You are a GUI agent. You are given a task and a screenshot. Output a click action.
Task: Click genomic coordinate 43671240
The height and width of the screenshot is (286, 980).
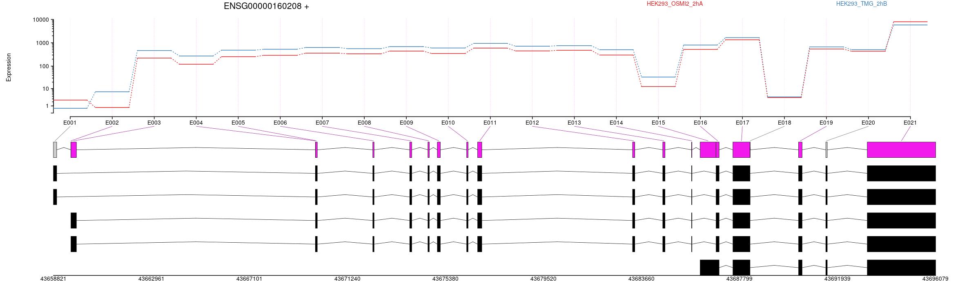click(347, 279)
